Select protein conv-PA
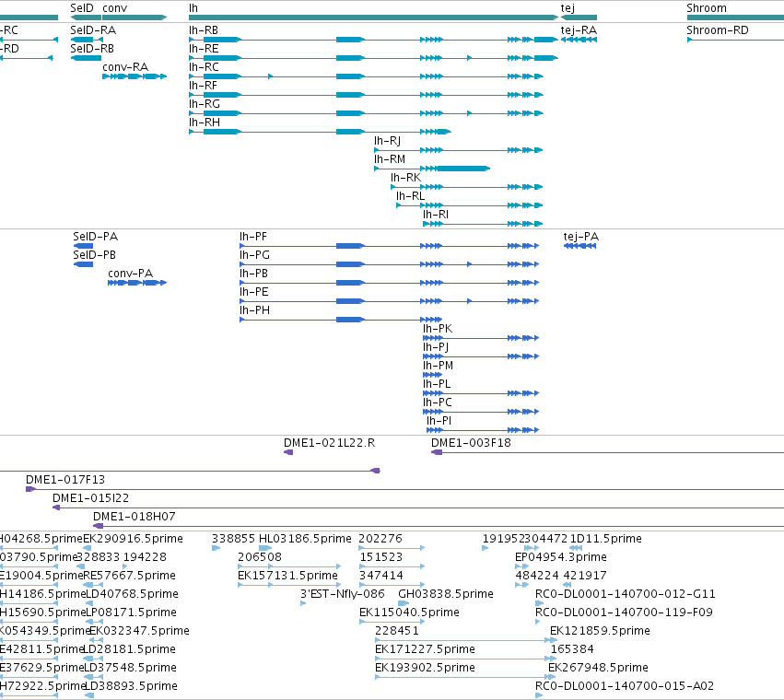The image size is (784, 700). (x=137, y=283)
